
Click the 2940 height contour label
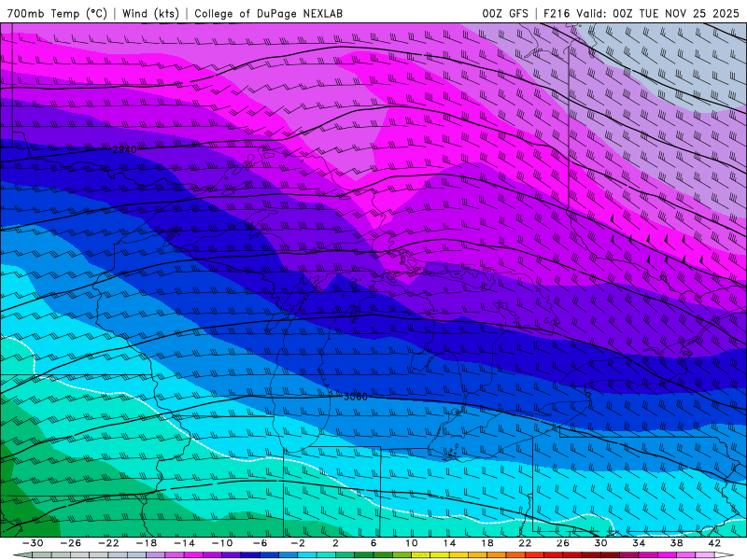(125, 149)
